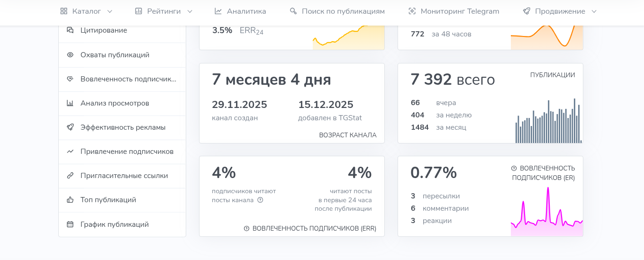
Task: Open the Цитирование sidebar item
Action: tap(122, 30)
